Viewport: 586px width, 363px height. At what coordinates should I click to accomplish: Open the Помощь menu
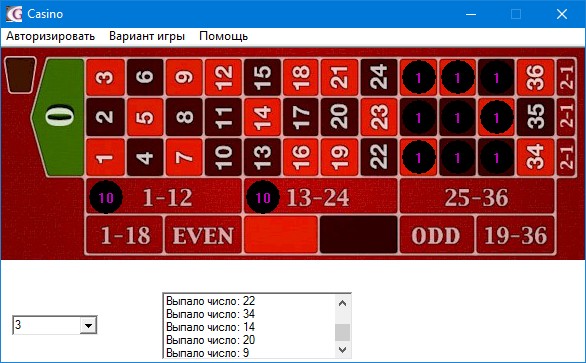coord(223,36)
